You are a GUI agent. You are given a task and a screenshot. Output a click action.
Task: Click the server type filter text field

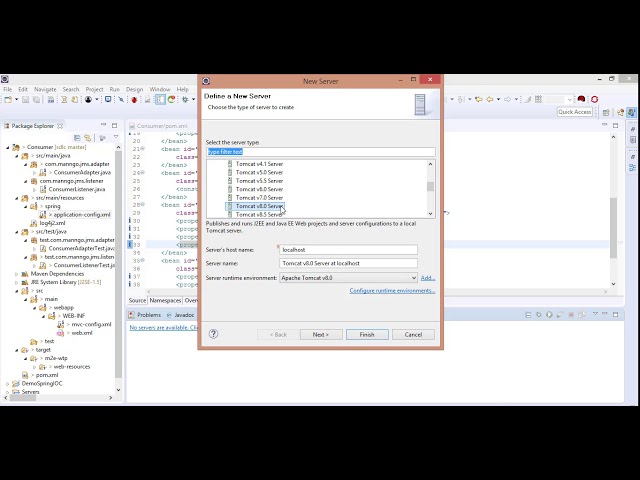click(x=320, y=152)
